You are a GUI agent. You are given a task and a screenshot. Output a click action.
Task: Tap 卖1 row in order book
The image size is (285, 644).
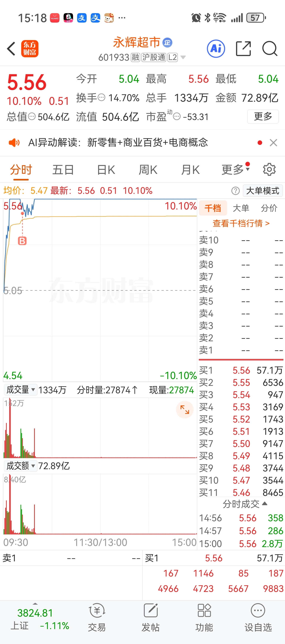point(241,350)
